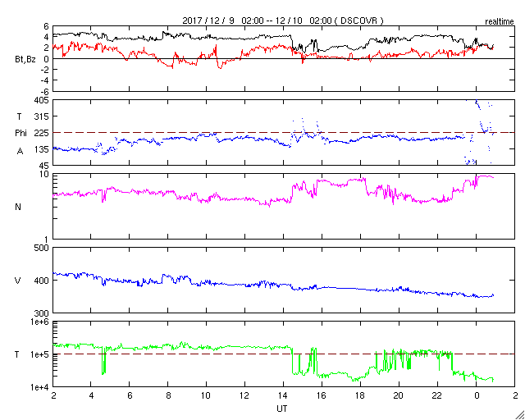This screenshot has width=525, height=420.
Task: Click the 'UT' x-axis label
Action: click(281, 409)
